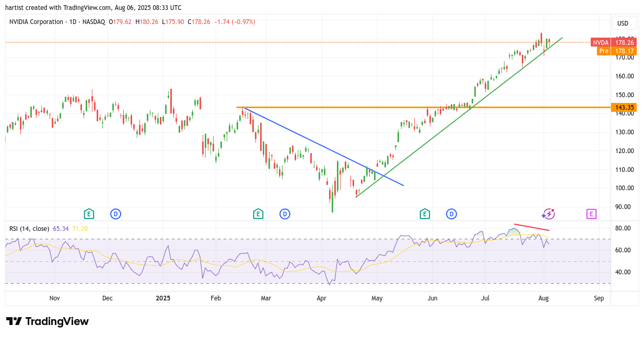Click the RSI value 65.34
This screenshot has height=337, width=644.
click(61, 228)
